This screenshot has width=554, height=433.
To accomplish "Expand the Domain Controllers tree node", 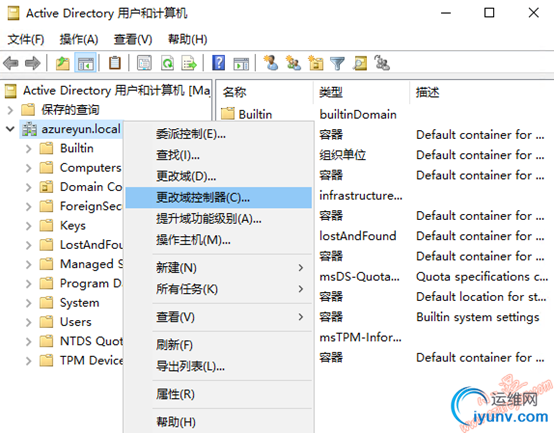I will pos(29,187).
